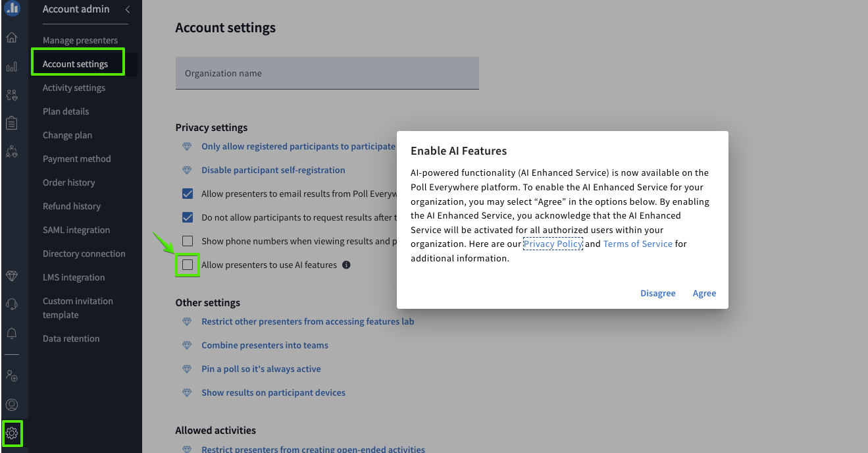
Task: Click the Enable AI Features dialog title
Action: [x=459, y=151]
